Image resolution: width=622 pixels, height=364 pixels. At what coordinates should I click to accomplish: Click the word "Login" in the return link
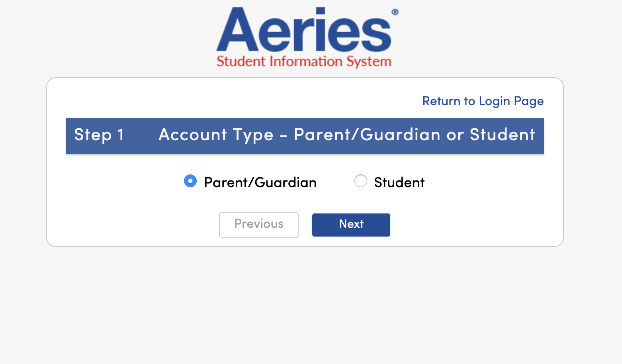tap(494, 101)
